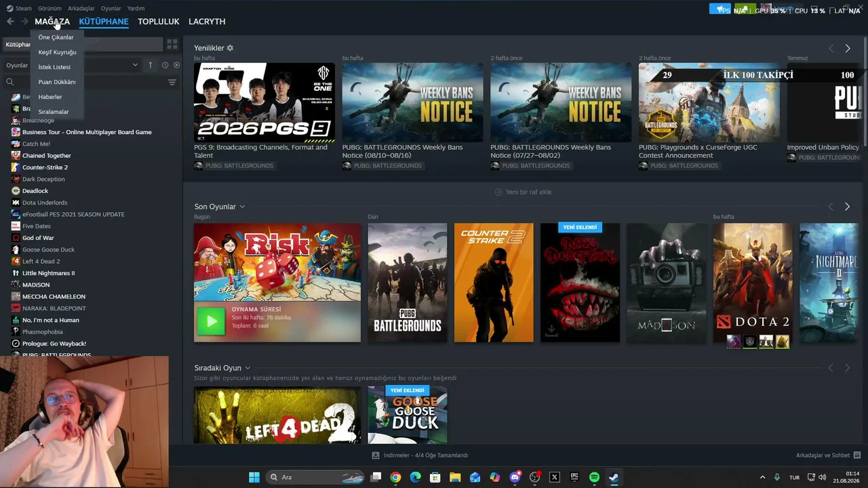The width and height of the screenshot is (868, 488).
Task: Open the LACRYTH profile tab
Action: pyautogui.click(x=207, y=22)
